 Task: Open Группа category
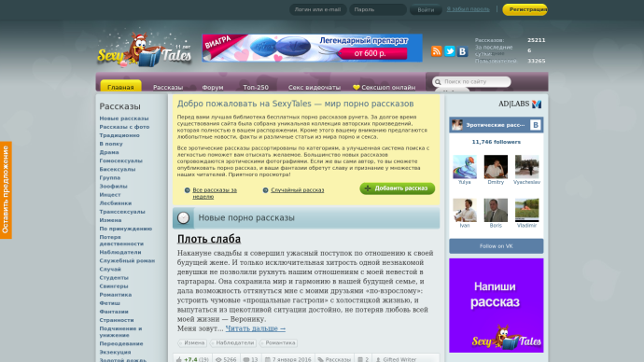pos(110,177)
